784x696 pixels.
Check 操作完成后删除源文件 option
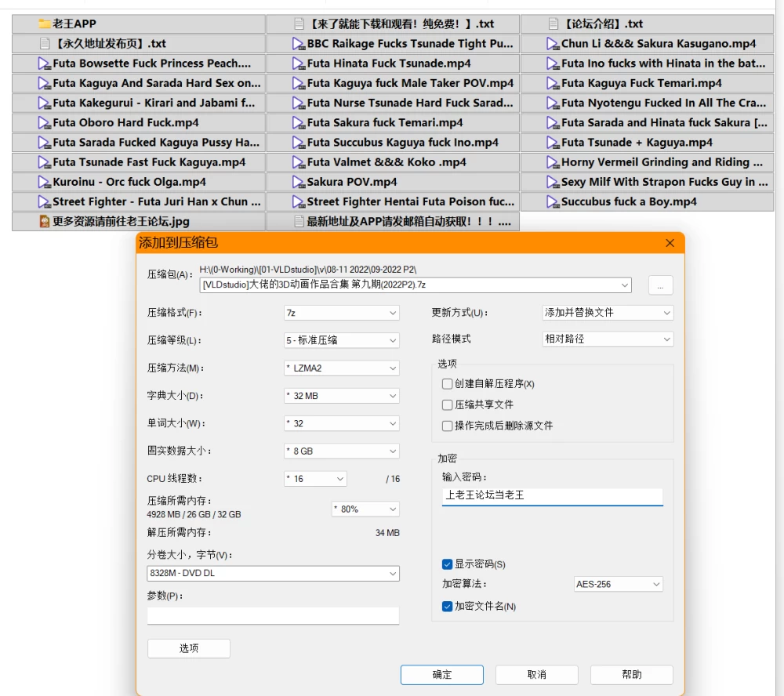tap(447, 426)
